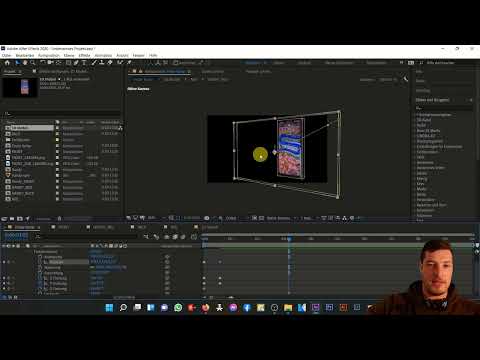Image resolution: width=480 pixels, height=360 pixels.
Task: Expand the Animationsvorgaben effects category
Action: [x=416, y=115]
